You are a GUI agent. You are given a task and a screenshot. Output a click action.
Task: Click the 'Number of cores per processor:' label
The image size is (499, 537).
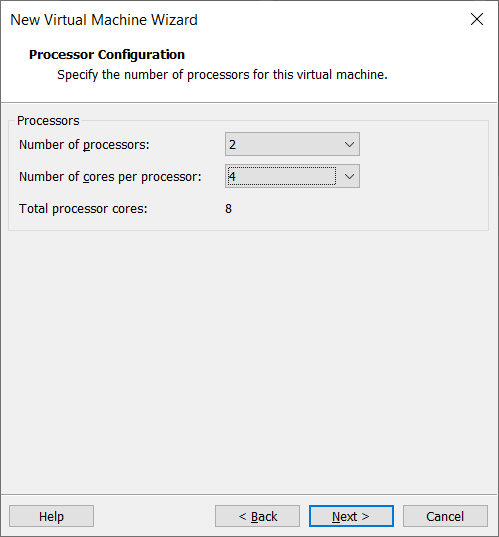tap(110, 177)
